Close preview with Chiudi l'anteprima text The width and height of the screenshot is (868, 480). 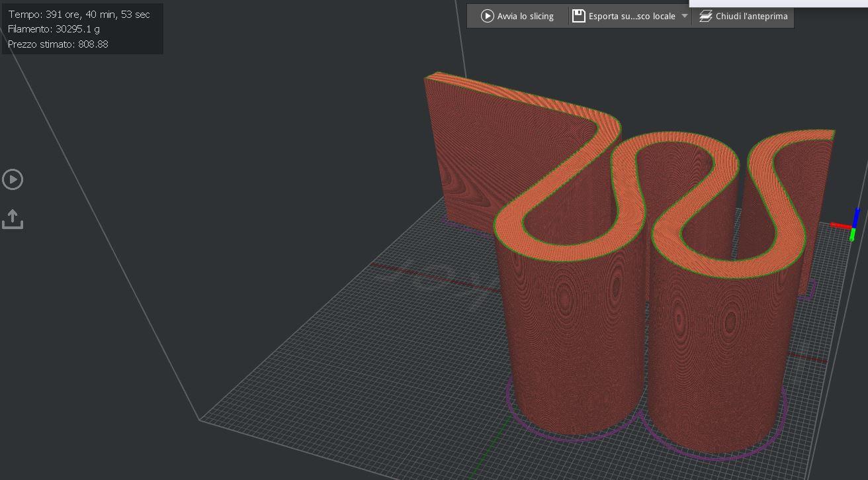coord(752,16)
